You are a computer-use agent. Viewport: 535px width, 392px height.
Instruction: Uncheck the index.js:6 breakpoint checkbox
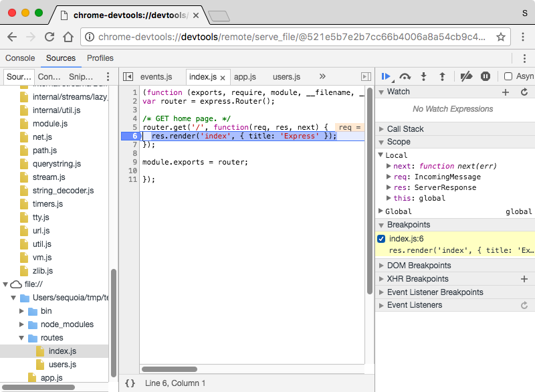pyautogui.click(x=381, y=239)
